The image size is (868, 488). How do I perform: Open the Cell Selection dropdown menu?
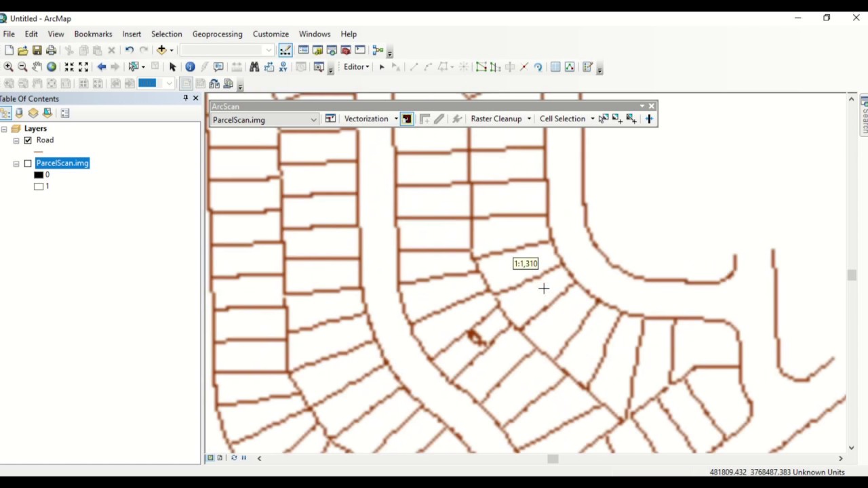pyautogui.click(x=566, y=119)
